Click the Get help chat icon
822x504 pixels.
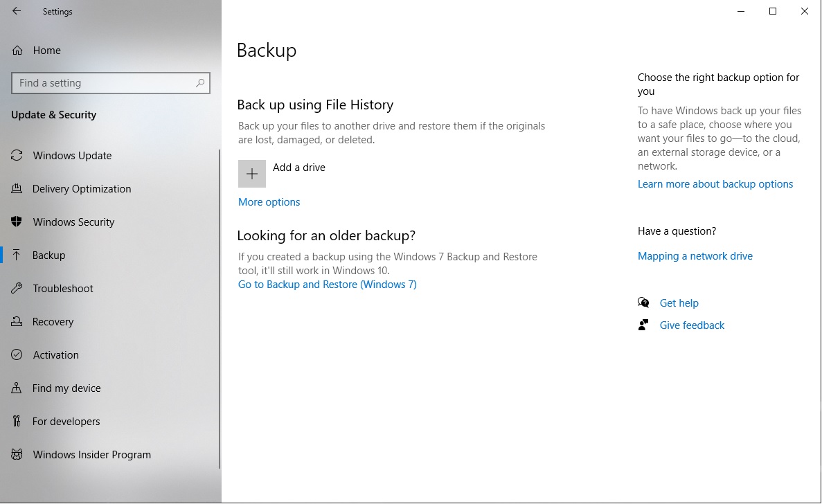643,303
